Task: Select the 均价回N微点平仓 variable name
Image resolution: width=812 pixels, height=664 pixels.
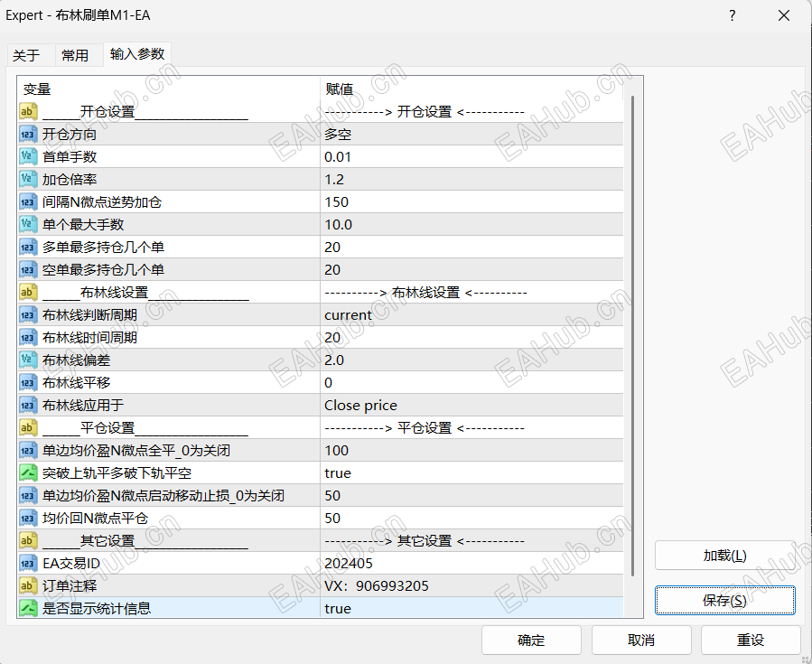Action: click(95, 518)
